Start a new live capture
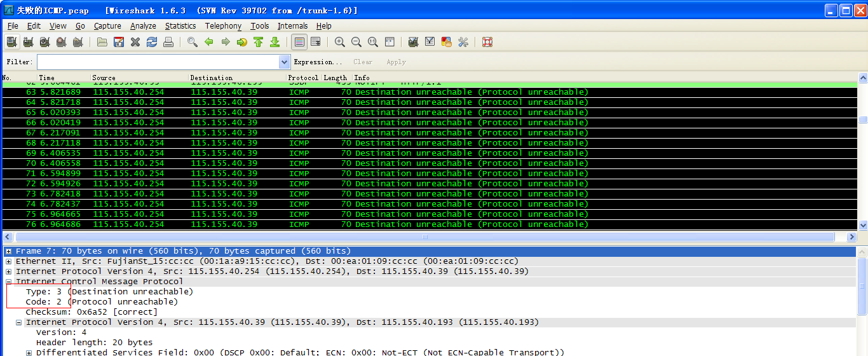Image resolution: width=868 pixels, height=356 pixels. point(44,42)
